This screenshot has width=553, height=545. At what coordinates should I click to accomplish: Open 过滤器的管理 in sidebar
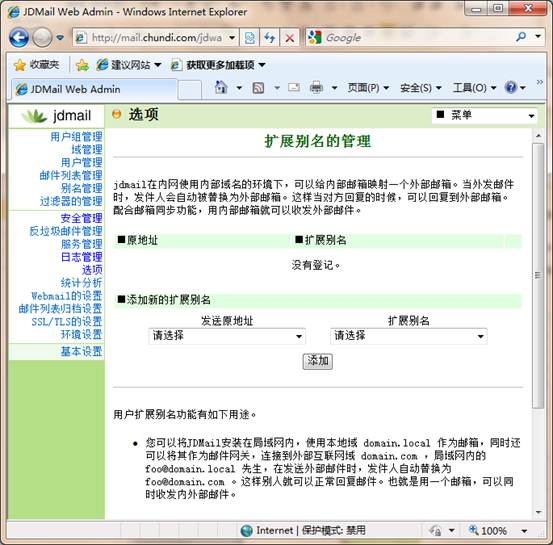[71, 201]
